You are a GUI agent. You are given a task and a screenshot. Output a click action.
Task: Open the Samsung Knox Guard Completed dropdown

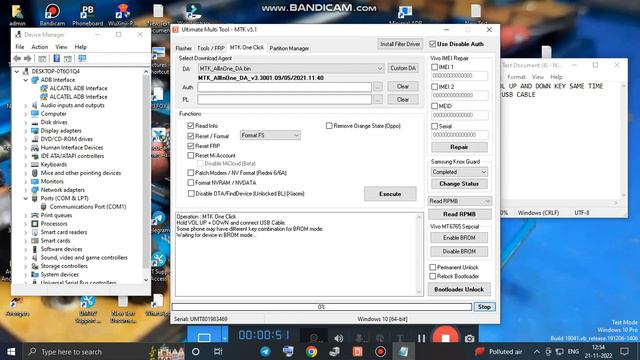point(459,172)
